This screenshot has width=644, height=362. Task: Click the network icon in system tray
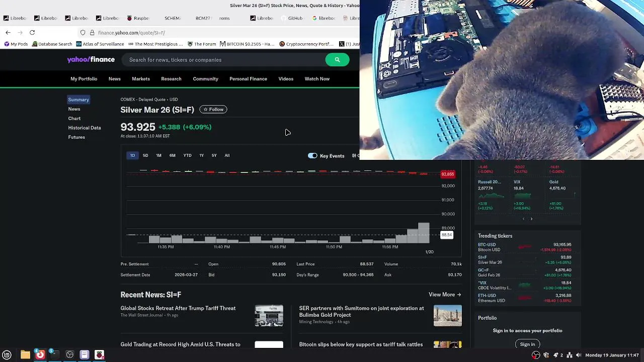click(x=570, y=355)
